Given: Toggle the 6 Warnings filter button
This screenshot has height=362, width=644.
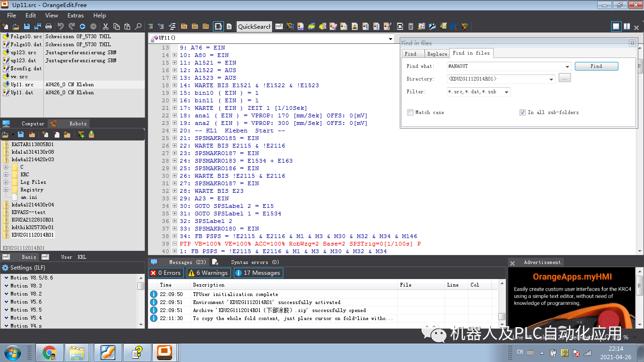Looking at the screenshot, I should [x=208, y=272].
